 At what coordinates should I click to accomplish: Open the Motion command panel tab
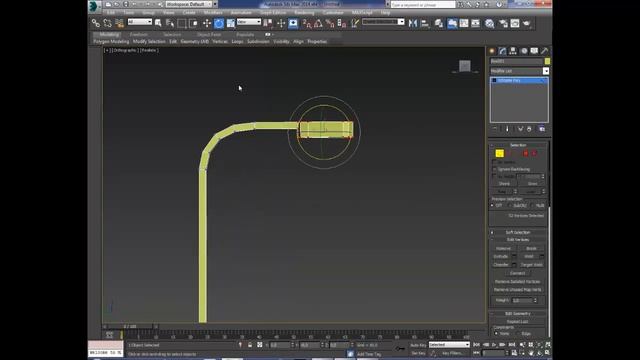tap(524, 51)
